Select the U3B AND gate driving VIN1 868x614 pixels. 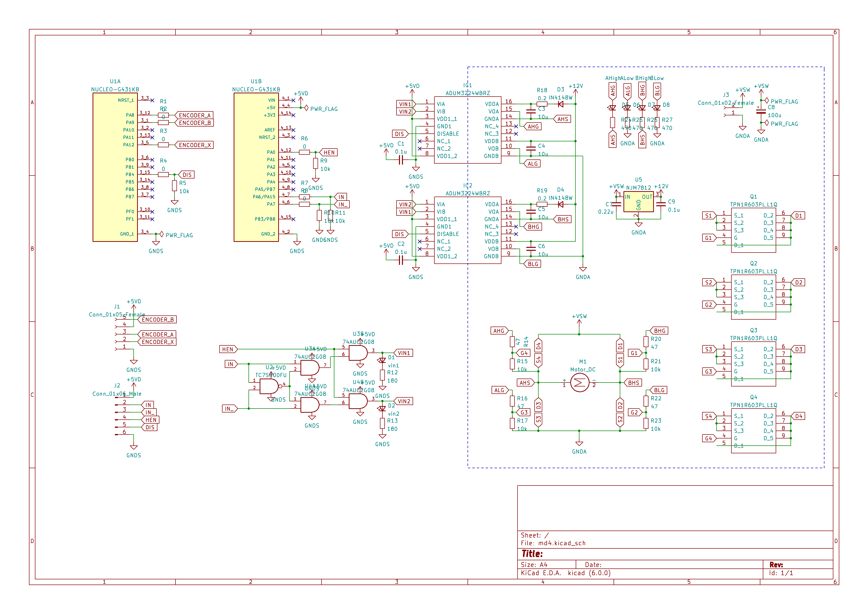coord(358,353)
